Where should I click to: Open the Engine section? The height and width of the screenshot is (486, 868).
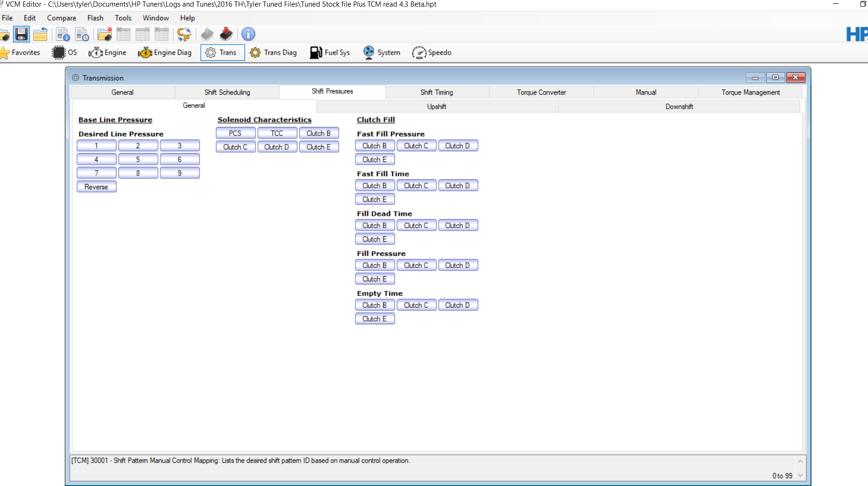click(x=108, y=52)
